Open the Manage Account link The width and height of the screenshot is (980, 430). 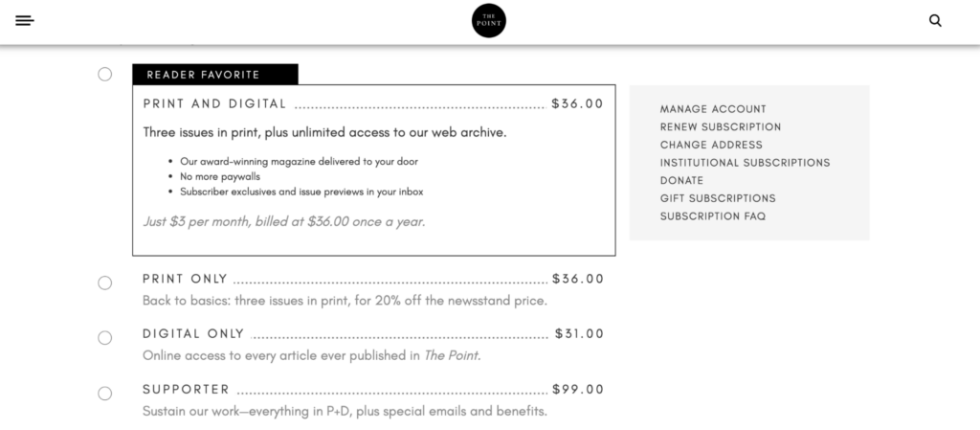point(713,109)
